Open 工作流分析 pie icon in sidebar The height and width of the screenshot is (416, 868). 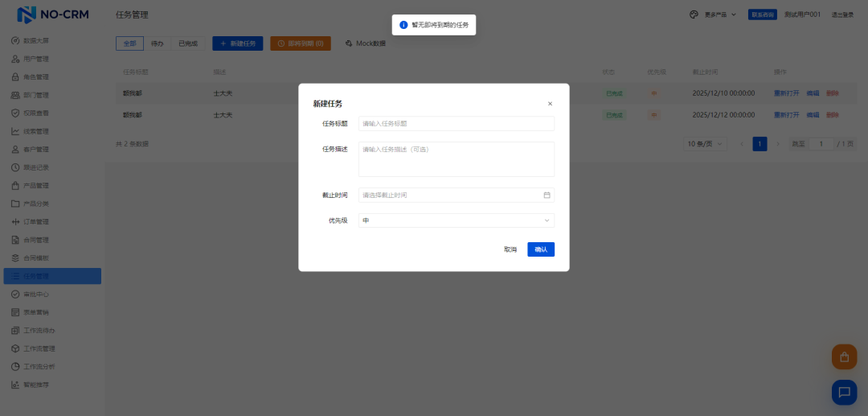15,367
